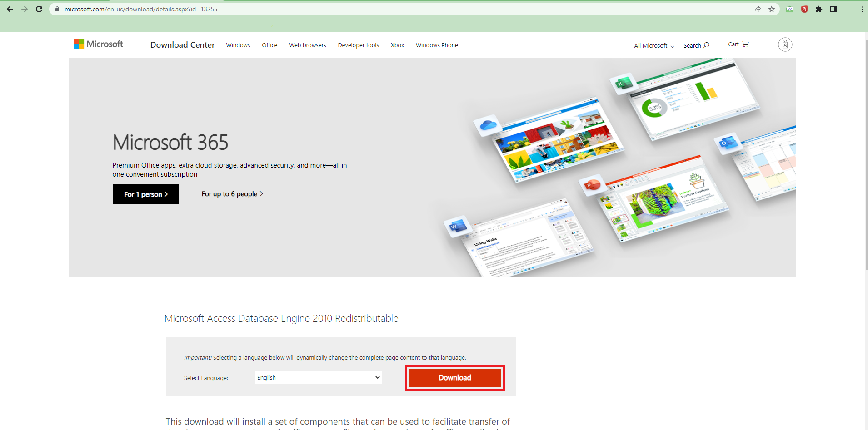Click the "Microsoft 365" banner heading
The image size is (868, 430).
point(170,143)
